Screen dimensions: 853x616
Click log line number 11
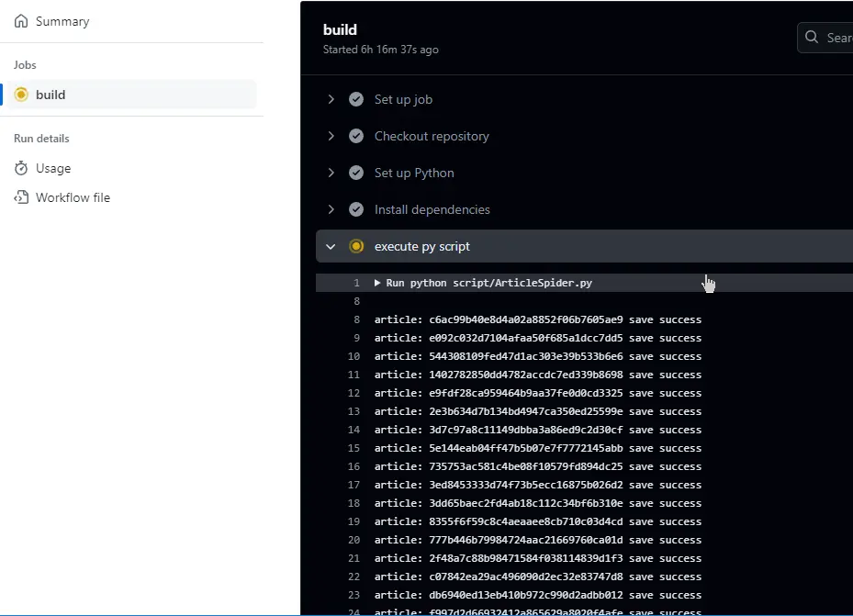point(354,375)
